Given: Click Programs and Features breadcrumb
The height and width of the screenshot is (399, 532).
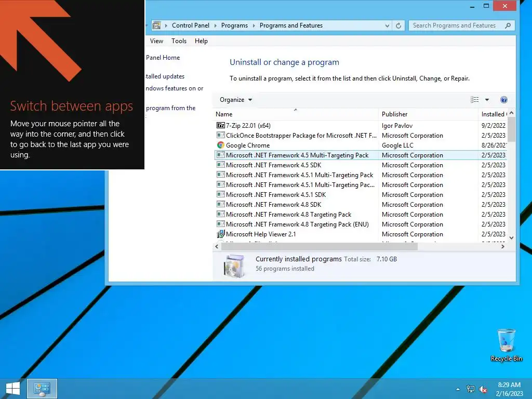Looking at the screenshot, I should pos(291,25).
